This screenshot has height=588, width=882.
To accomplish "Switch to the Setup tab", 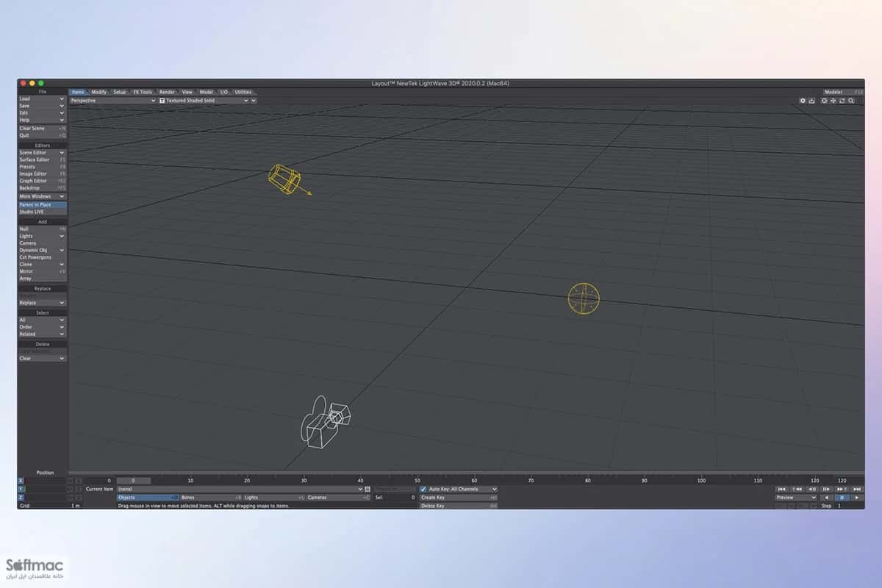I will (120, 92).
